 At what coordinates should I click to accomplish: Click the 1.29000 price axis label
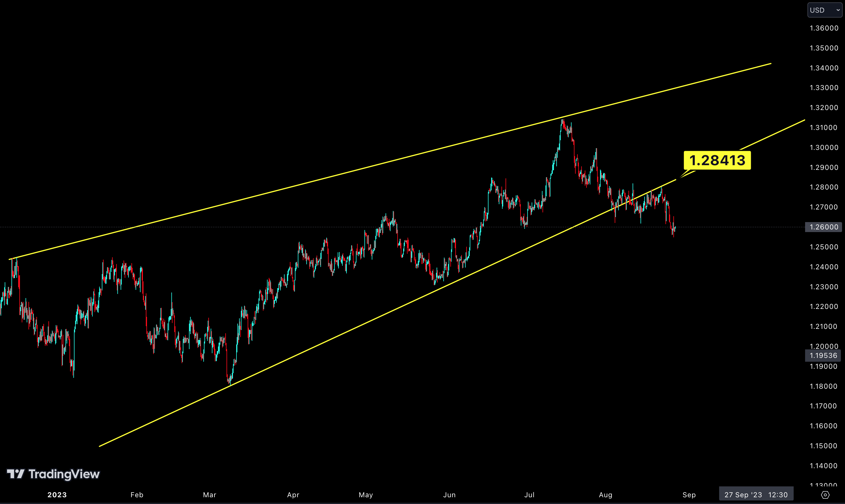(824, 168)
